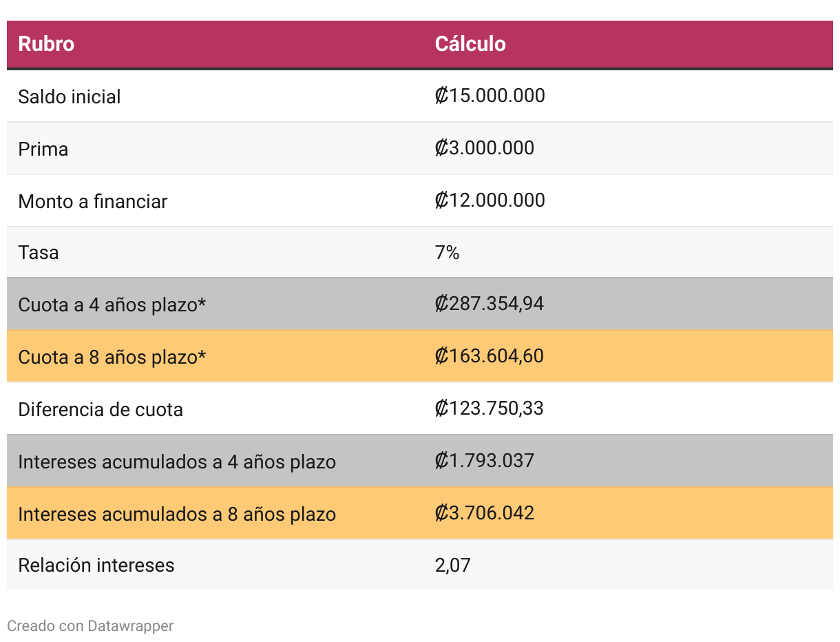Click the ₡15.000.000 value cell
Image resolution: width=840 pixels, height=642 pixels.
coord(490,96)
